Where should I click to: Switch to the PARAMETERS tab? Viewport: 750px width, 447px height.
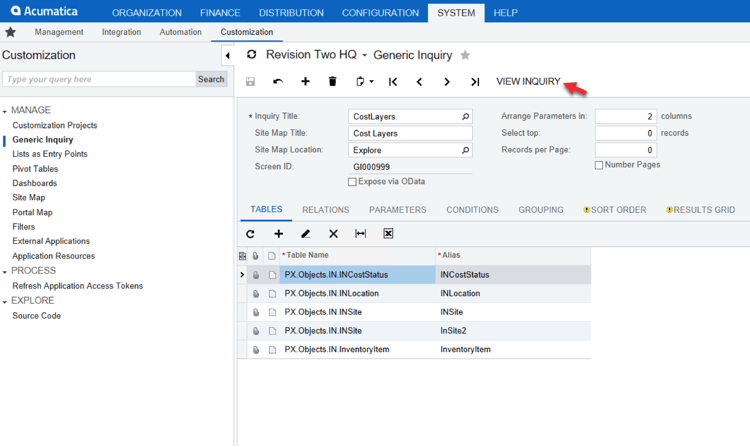[397, 210]
